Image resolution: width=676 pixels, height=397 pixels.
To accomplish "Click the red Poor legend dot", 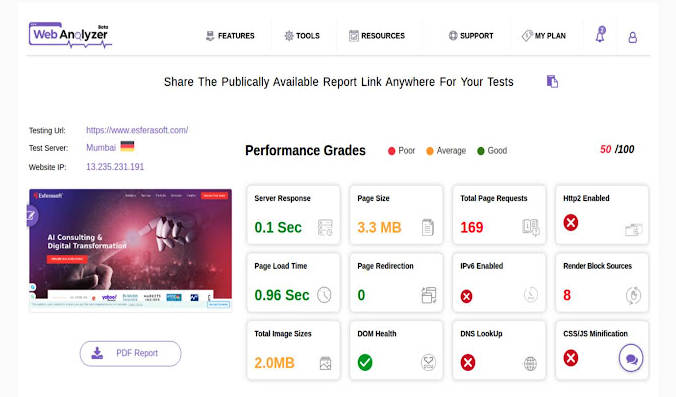I will pyautogui.click(x=391, y=151).
